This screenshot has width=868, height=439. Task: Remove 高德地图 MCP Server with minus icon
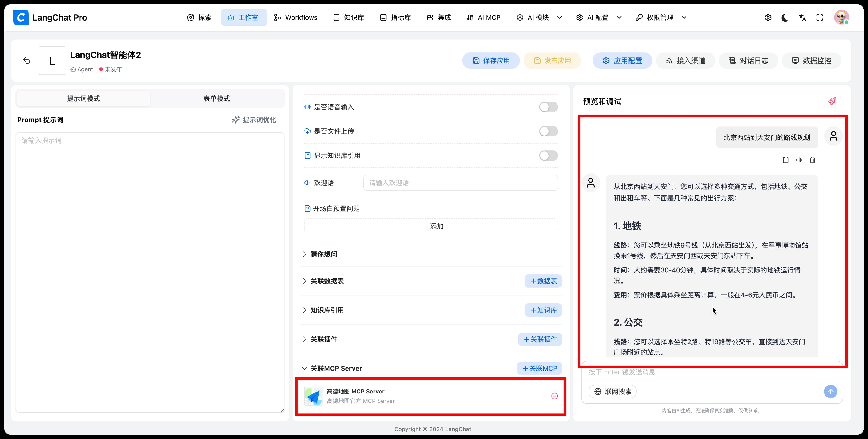554,396
